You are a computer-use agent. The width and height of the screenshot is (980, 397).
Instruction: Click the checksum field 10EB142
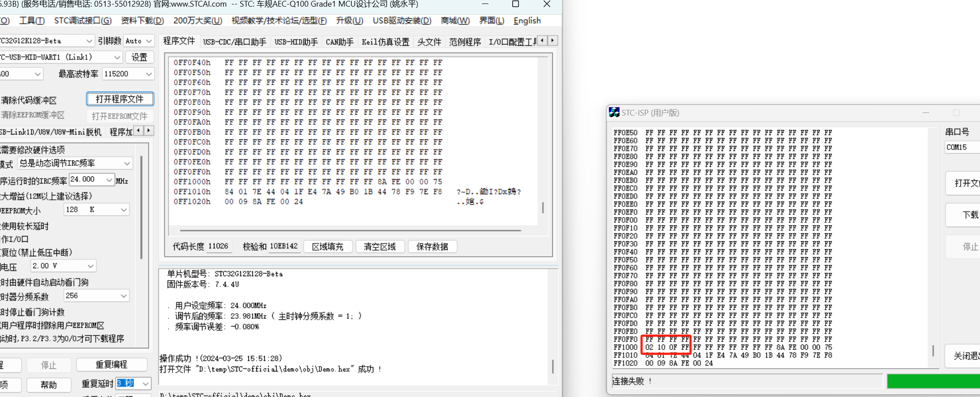pos(284,246)
